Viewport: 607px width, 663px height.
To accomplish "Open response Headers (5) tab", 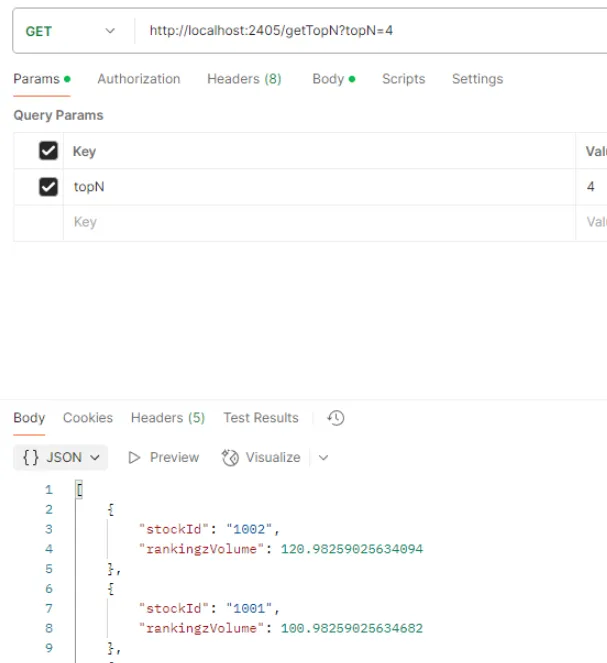I will (168, 418).
